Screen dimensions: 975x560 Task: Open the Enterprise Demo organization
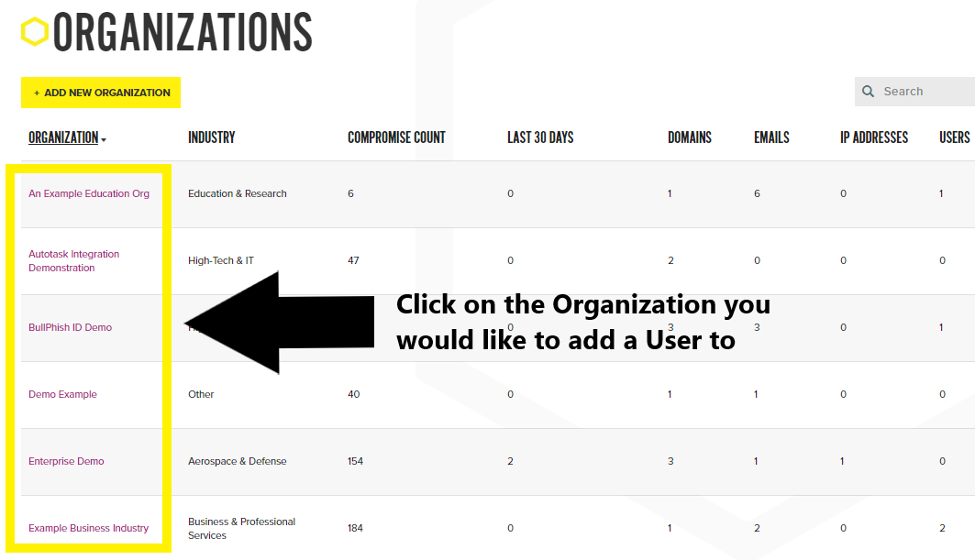(67, 461)
